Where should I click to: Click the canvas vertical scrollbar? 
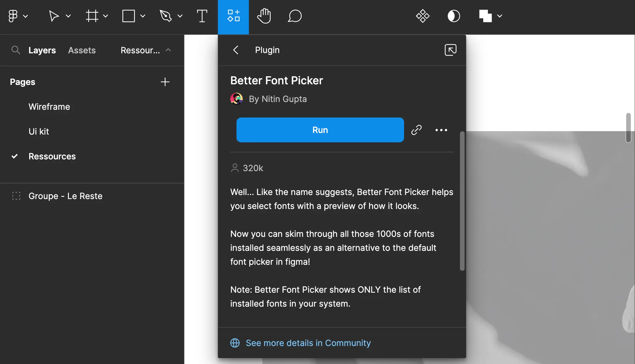coord(628,128)
